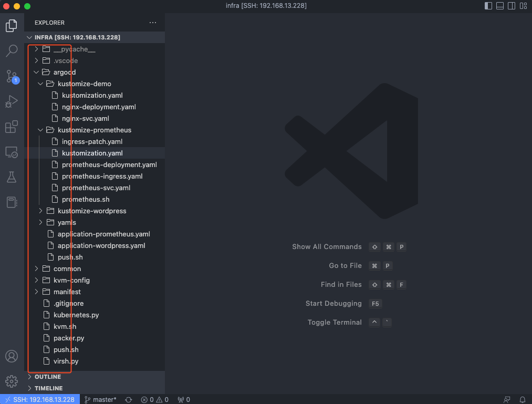This screenshot has height=404, width=532.
Task: Open the Testing flask view
Action: [x=12, y=177]
